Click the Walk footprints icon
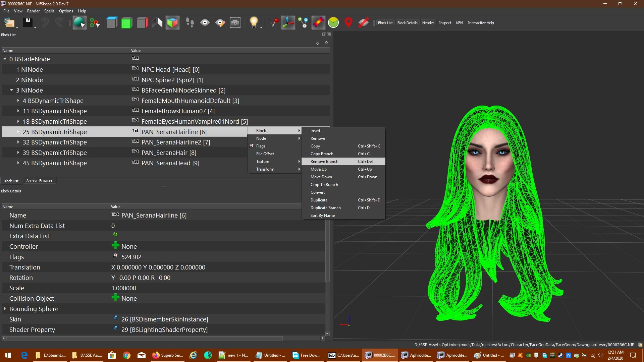 point(190,23)
